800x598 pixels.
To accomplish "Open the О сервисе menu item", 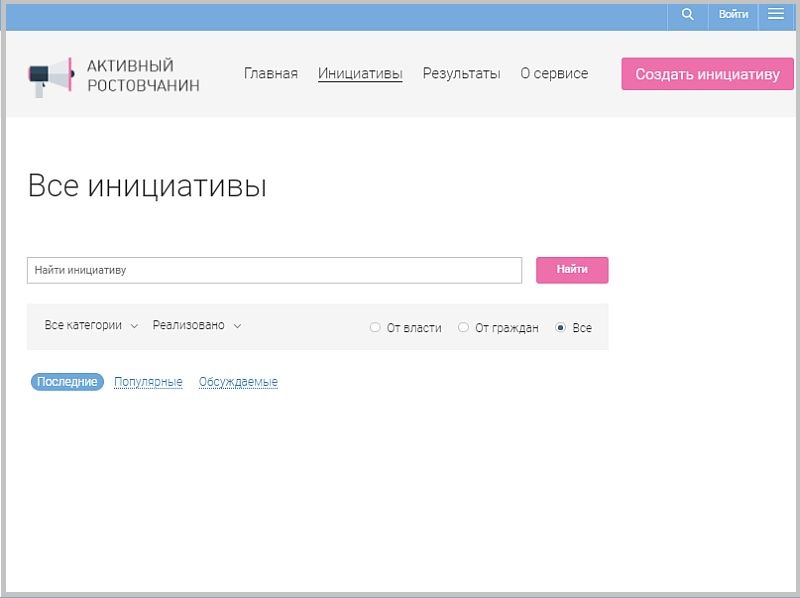I will [554, 73].
